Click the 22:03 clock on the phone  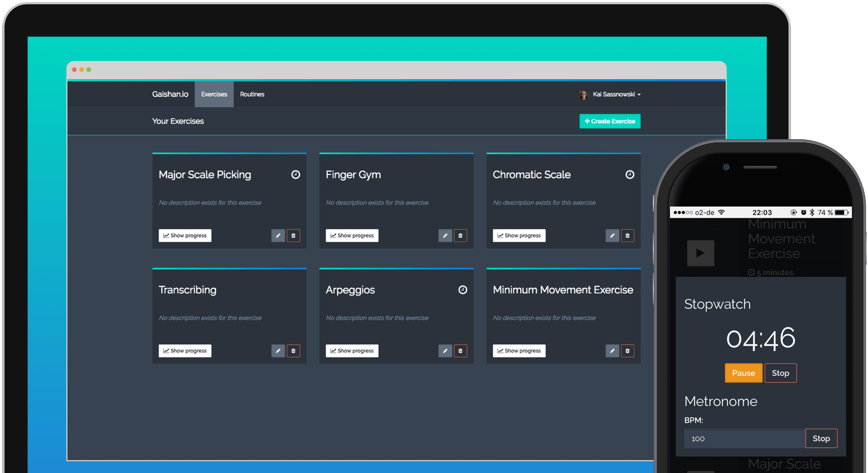[x=762, y=212]
